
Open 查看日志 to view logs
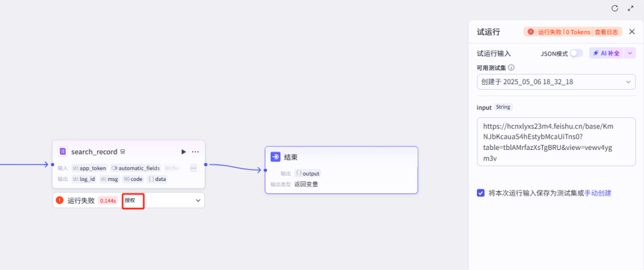pos(608,32)
